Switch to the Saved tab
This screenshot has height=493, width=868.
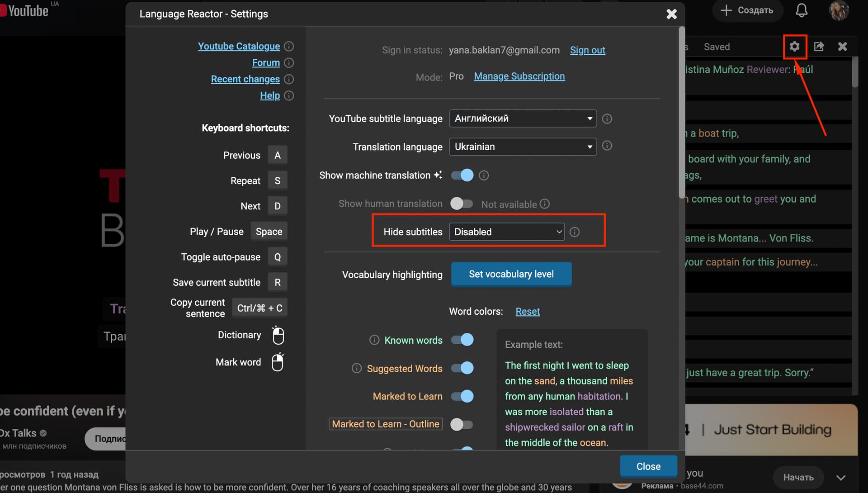point(717,47)
